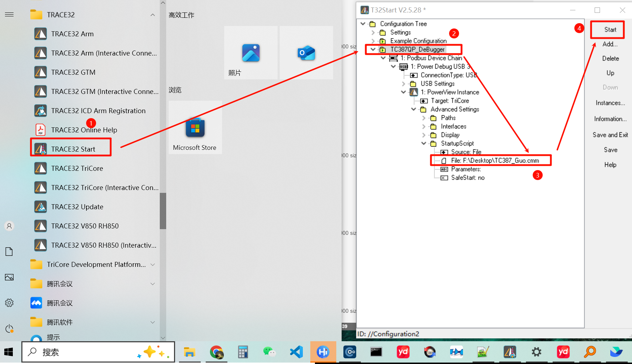This screenshot has height=364, width=632.
Task: Open the 照片 Photos tile
Action: [x=251, y=53]
